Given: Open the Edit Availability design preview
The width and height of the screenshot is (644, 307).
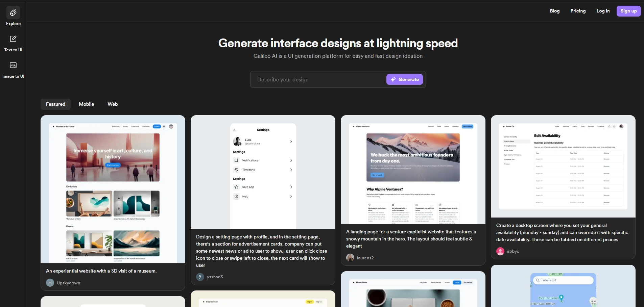Looking at the screenshot, I should (x=563, y=166).
